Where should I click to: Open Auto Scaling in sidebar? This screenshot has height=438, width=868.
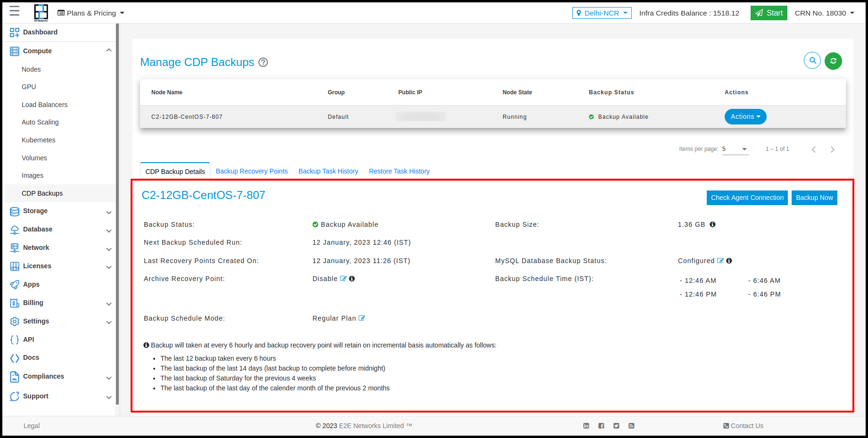[x=40, y=122]
